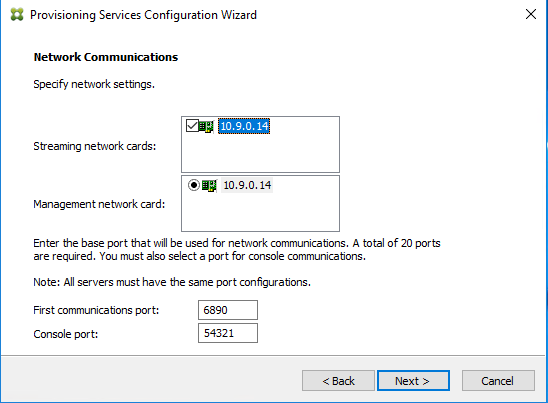This screenshot has width=548, height=403.
Task: Click into the Console port field
Action: point(228,333)
